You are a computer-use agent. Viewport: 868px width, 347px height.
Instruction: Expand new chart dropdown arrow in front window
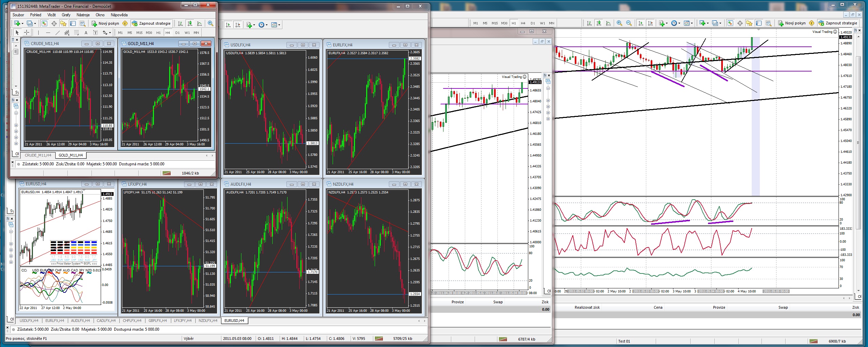22,24
